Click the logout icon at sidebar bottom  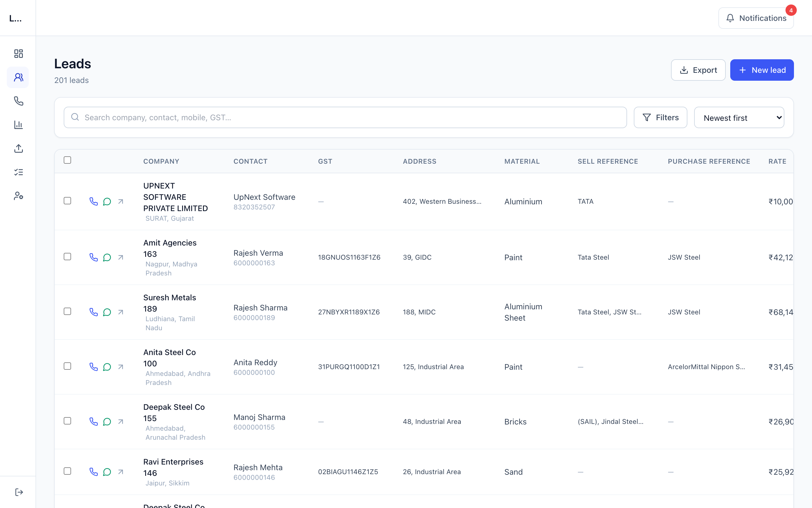[x=19, y=492]
